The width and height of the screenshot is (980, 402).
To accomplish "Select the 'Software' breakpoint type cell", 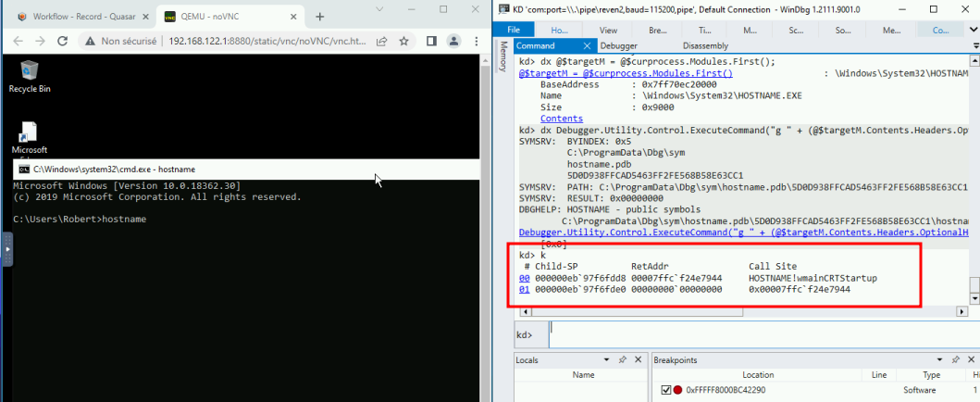I will (x=920, y=390).
